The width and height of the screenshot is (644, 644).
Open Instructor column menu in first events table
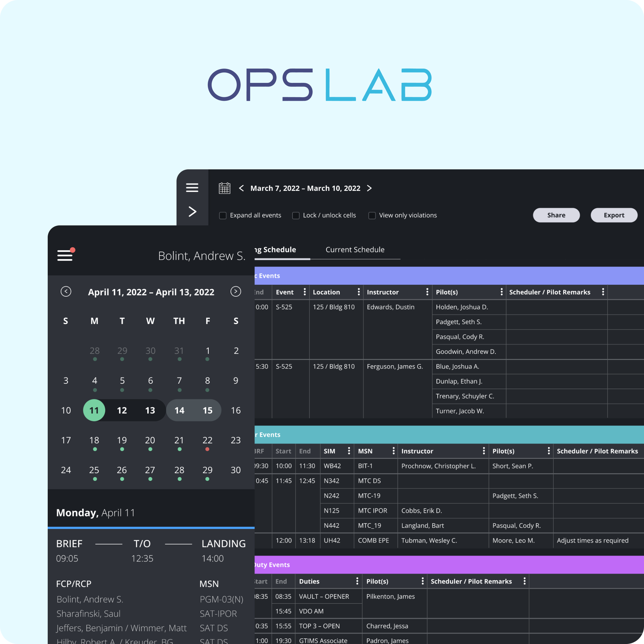click(x=427, y=292)
